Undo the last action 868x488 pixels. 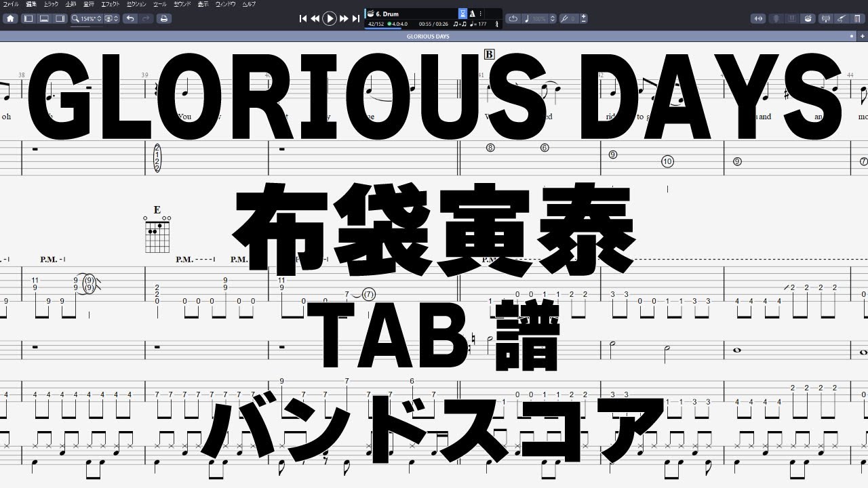click(x=130, y=18)
